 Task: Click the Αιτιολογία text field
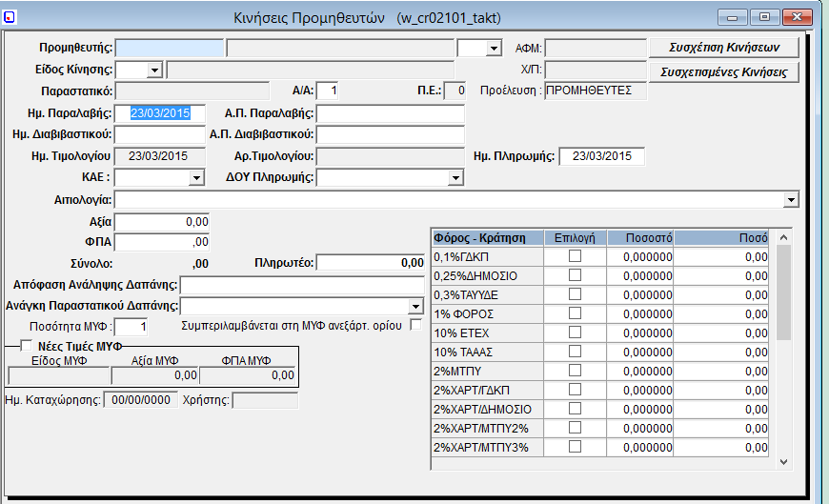pyautogui.click(x=450, y=200)
